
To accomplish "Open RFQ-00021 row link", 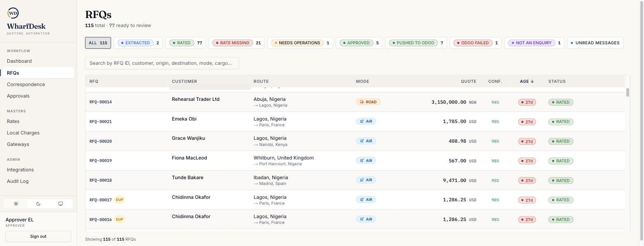I will coord(101,122).
